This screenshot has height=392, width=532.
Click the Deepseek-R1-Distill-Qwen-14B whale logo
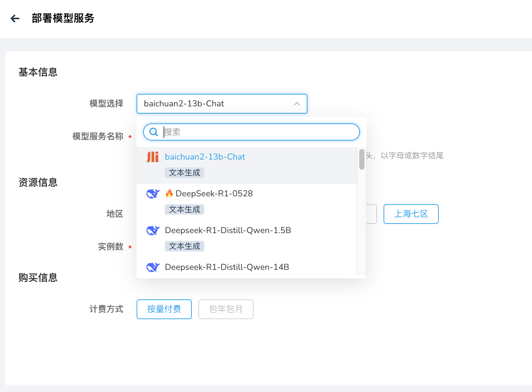coord(153,267)
